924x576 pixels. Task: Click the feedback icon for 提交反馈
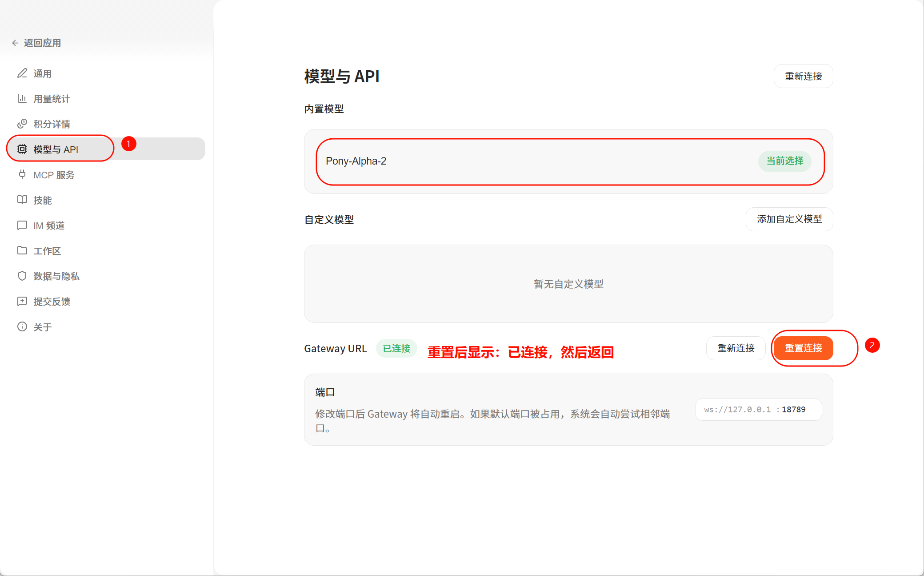point(22,301)
